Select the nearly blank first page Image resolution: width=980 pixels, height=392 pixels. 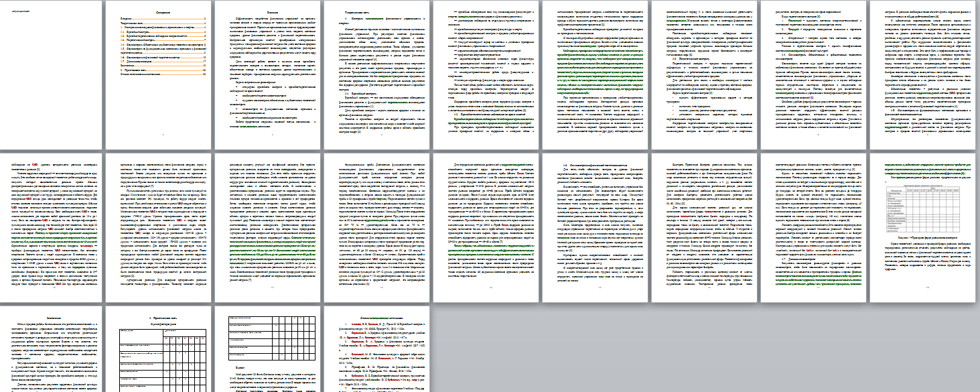[x=50, y=75]
